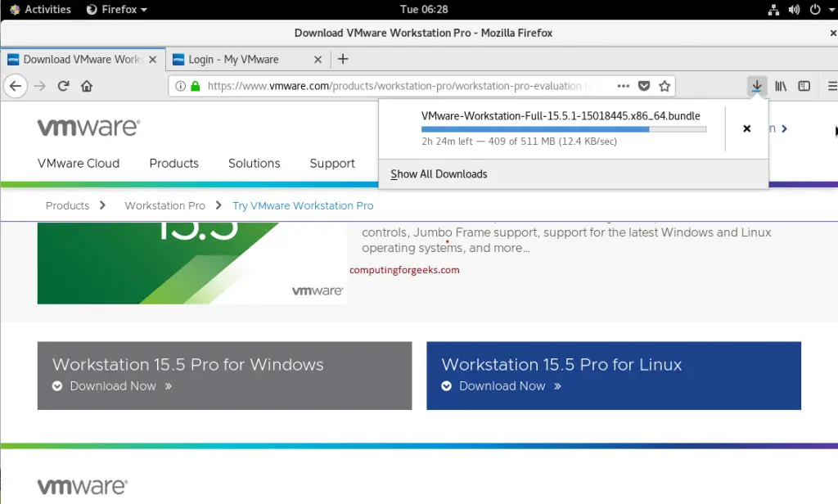Open the Support navigation menu
The height and width of the screenshot is (504, 838).
click(332, 163)
